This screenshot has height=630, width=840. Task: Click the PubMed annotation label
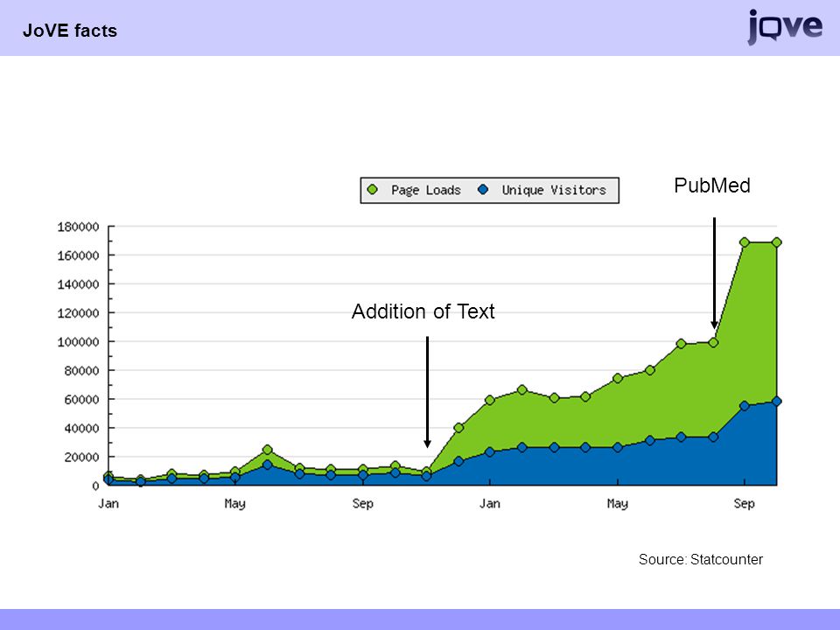tap(712, 185)
